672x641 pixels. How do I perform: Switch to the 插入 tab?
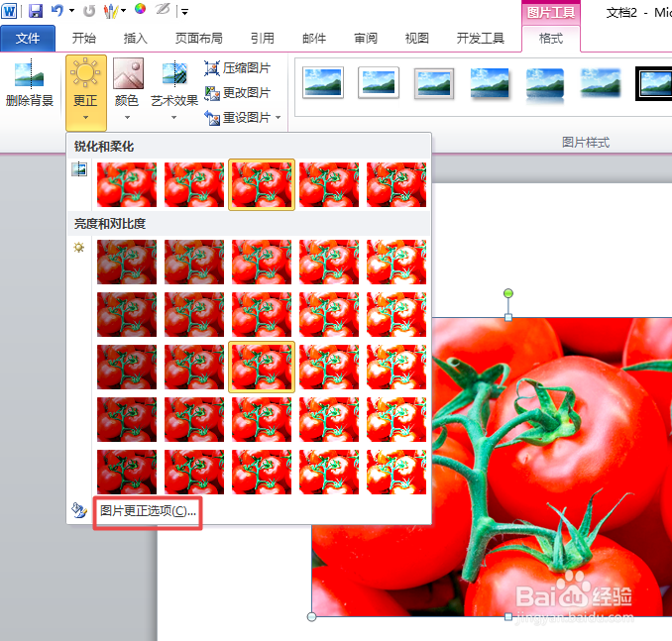(x=136, y=39)
